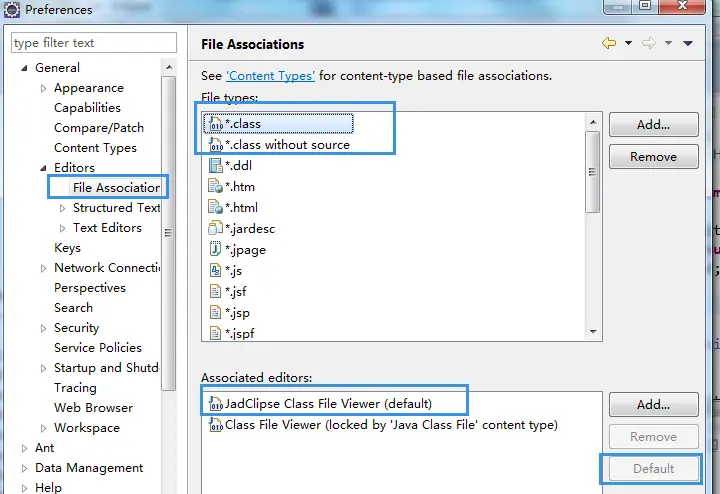The height and width of the screenshot is (494, 720).
Task: Open the page view menu dropdown
Action: [x=687, y=43]
